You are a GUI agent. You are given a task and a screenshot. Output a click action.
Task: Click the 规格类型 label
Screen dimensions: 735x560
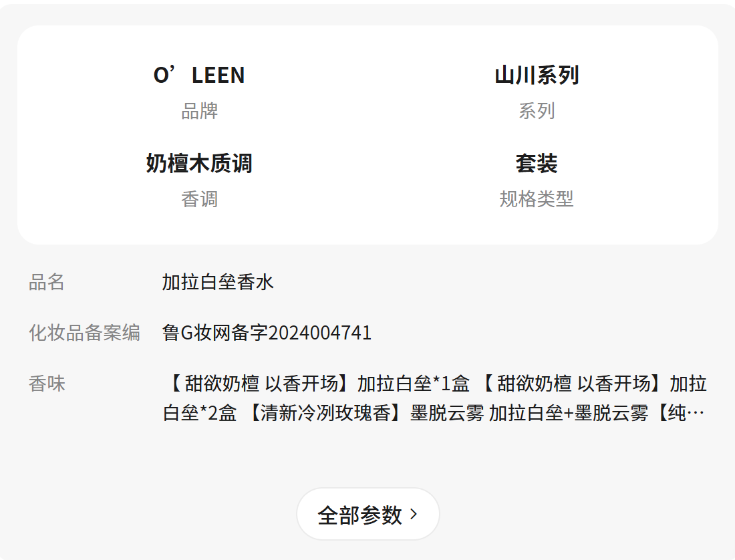536,199
